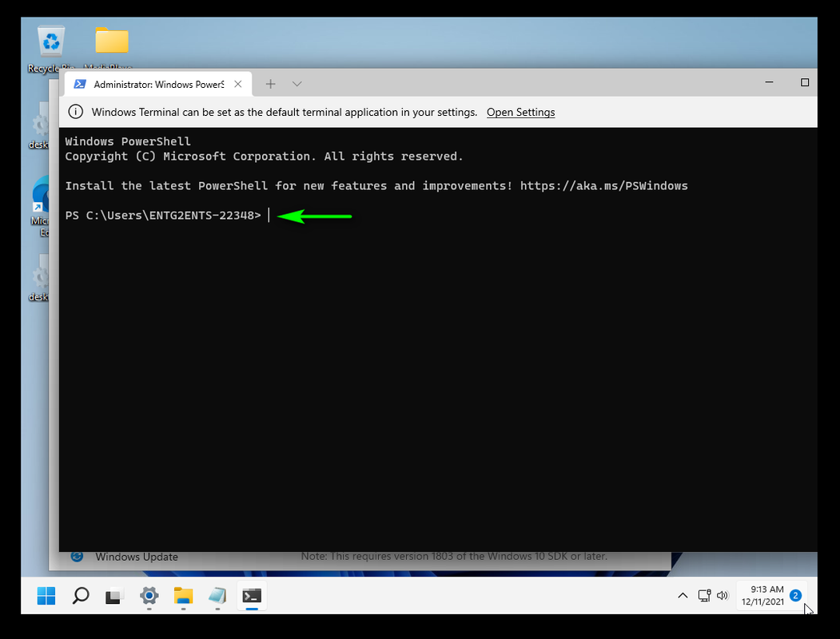The image size is (840, 639).
Task: Click the https://aka.ms/PSWindows URL text
Action: coord(603,185)
